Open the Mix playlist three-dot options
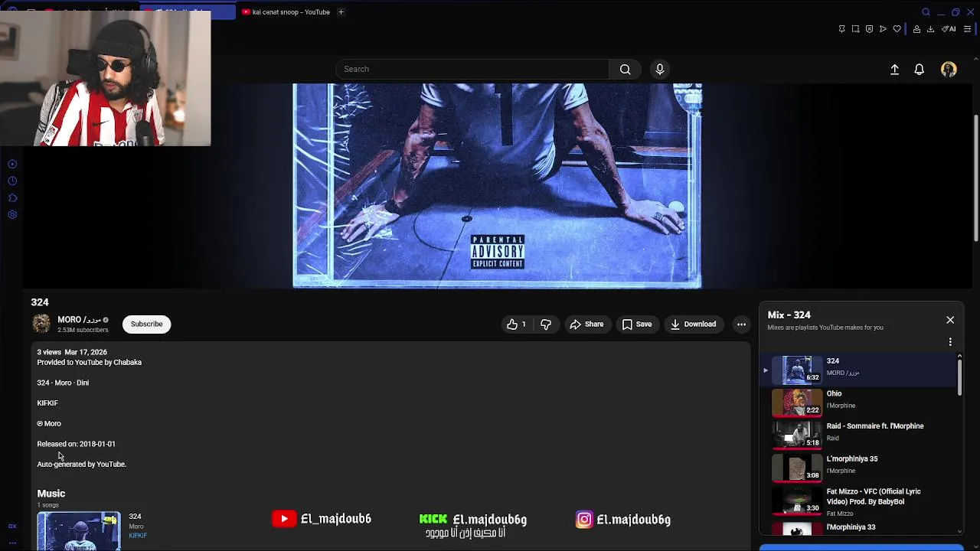The image size is (980, 551). click(950, 342)
